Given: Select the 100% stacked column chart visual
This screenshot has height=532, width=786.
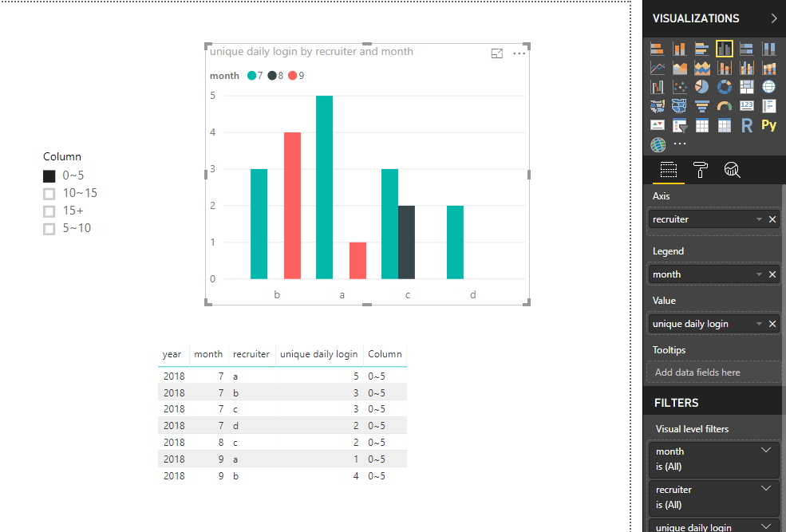Looking at the screenshot, I should pyautogui.click(x=769, y=49).
